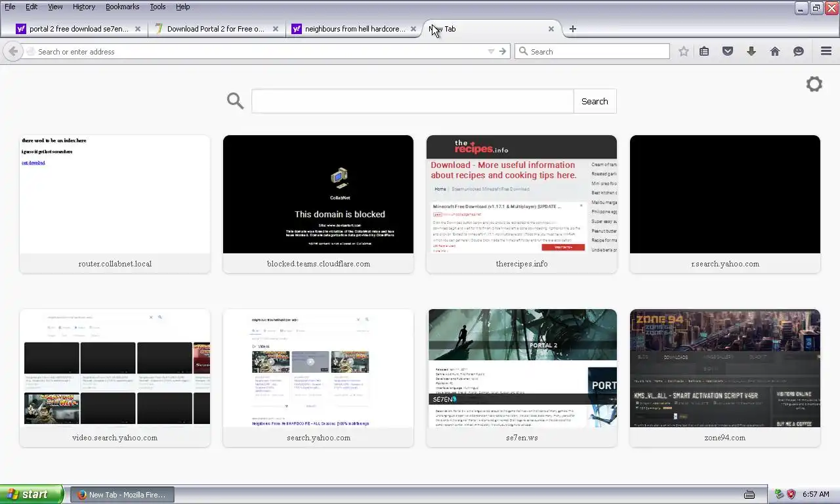Show bookmarks list icon
This screenshot has width=840, height=504.
click(x=704, y=51)
